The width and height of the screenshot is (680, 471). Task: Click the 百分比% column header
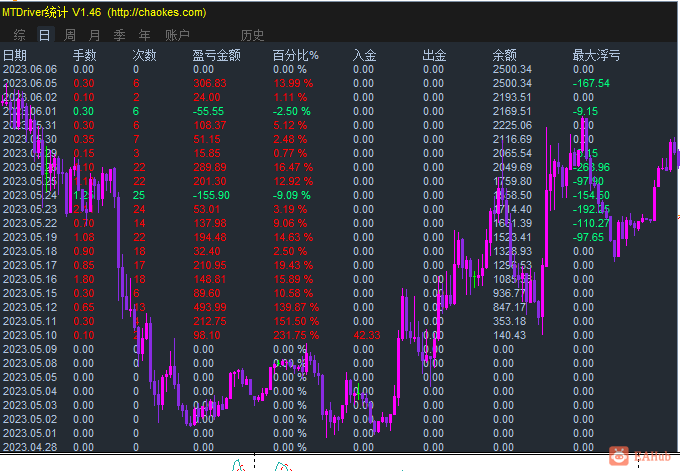[x=295, y=55]
